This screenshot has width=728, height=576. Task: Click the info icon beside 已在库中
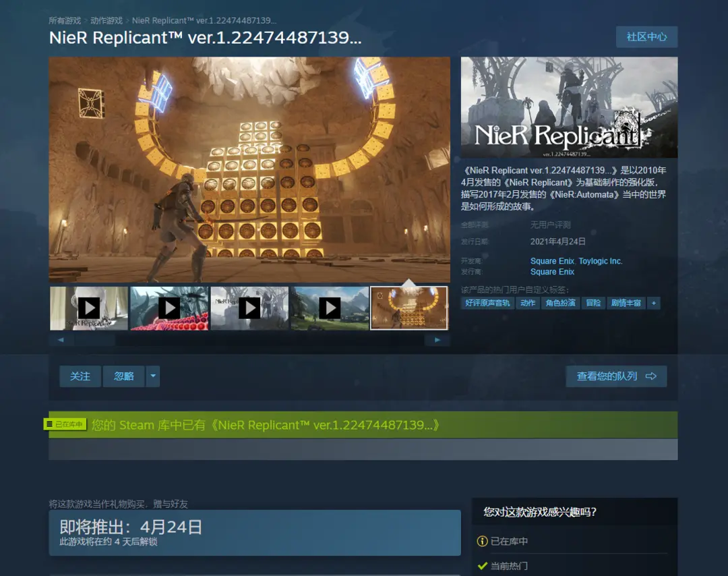[483, 541]
